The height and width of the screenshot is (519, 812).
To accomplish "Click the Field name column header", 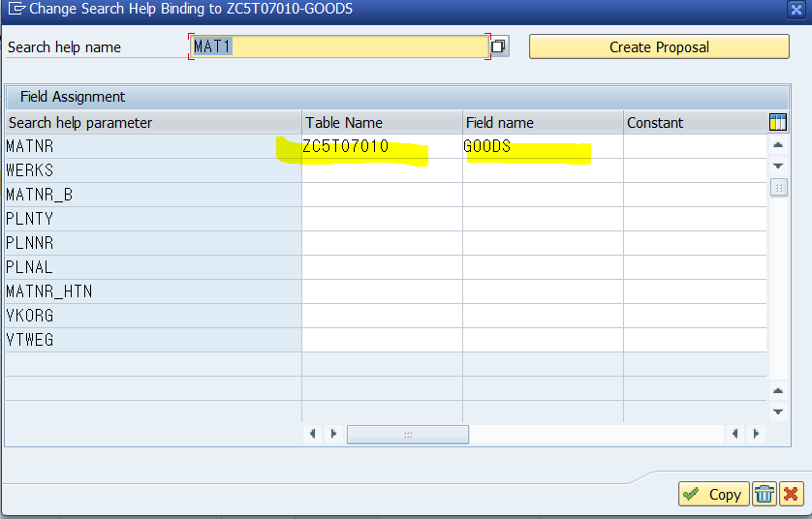I will 543,123.
